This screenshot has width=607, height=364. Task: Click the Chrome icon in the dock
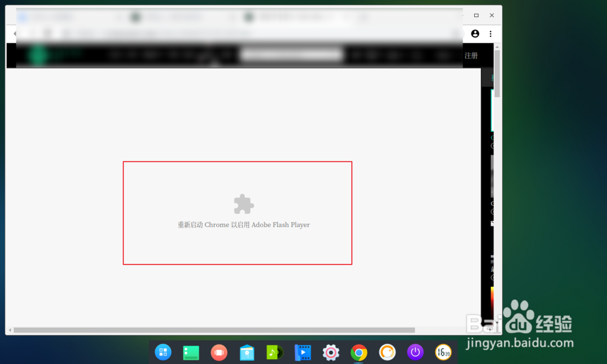point(359,352)
